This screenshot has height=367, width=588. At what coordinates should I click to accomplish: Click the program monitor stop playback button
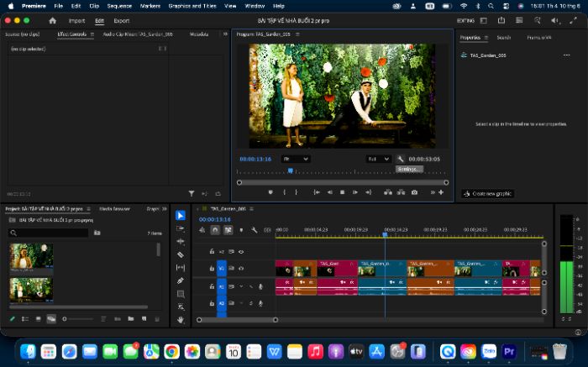tap(342, 192)
